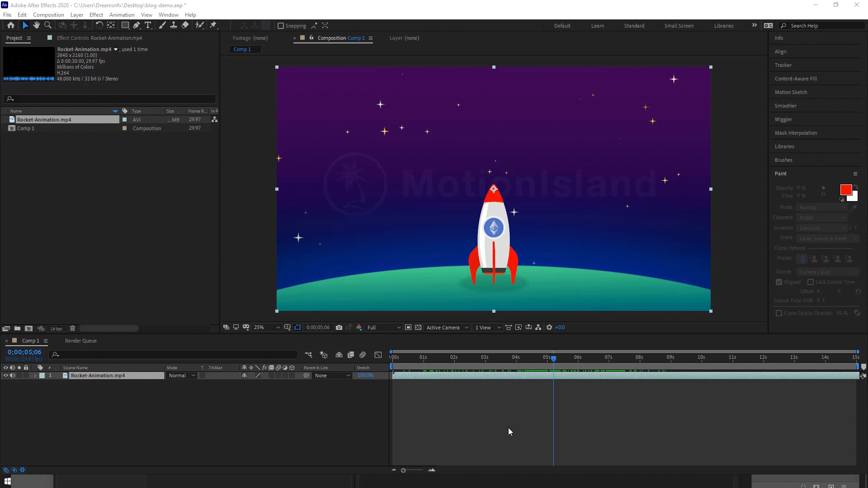Toggle the Lock Source Time checkbox
The height and width of the screenshot is (488, 868).
click(x=811, y=282)
